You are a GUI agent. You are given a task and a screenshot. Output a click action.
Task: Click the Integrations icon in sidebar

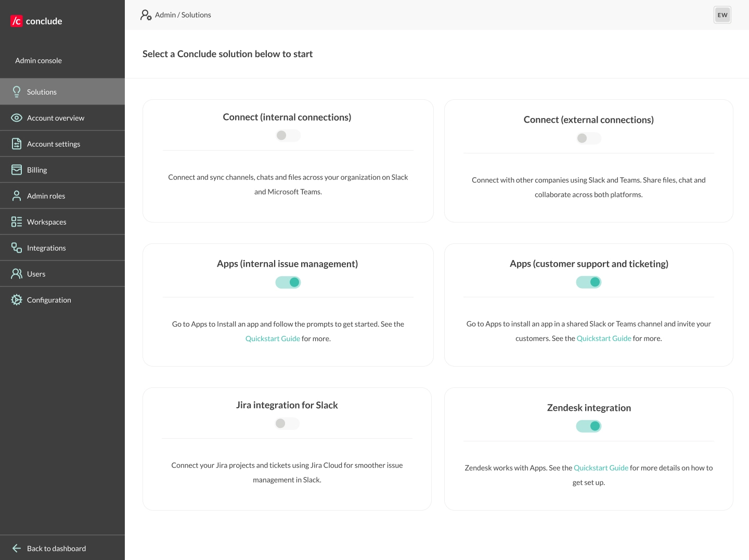pos(17,248)
